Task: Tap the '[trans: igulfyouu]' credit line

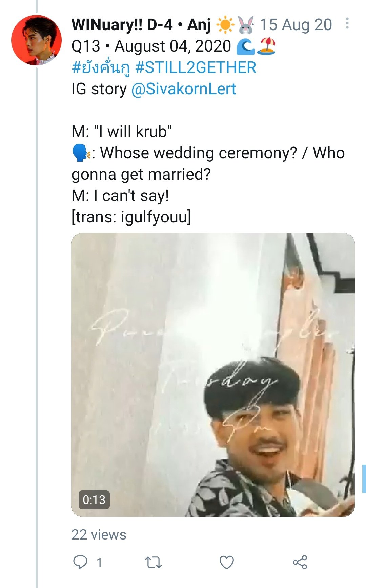Action: point(131,217)
